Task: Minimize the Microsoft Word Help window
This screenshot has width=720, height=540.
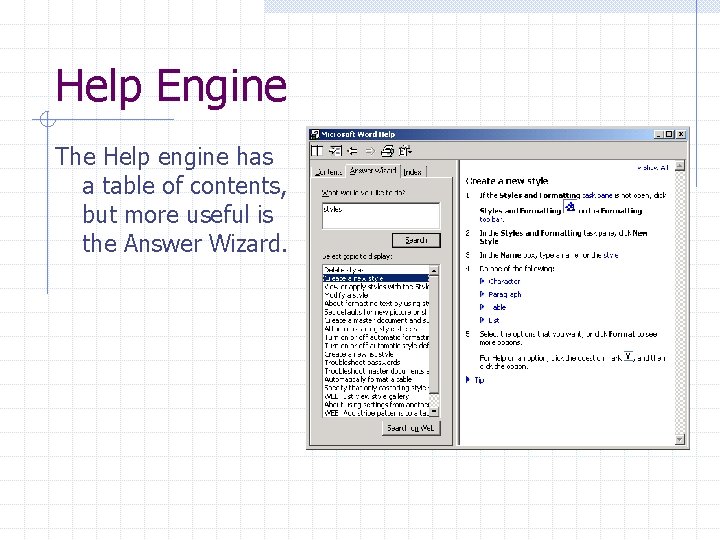Action: (658, 134)
